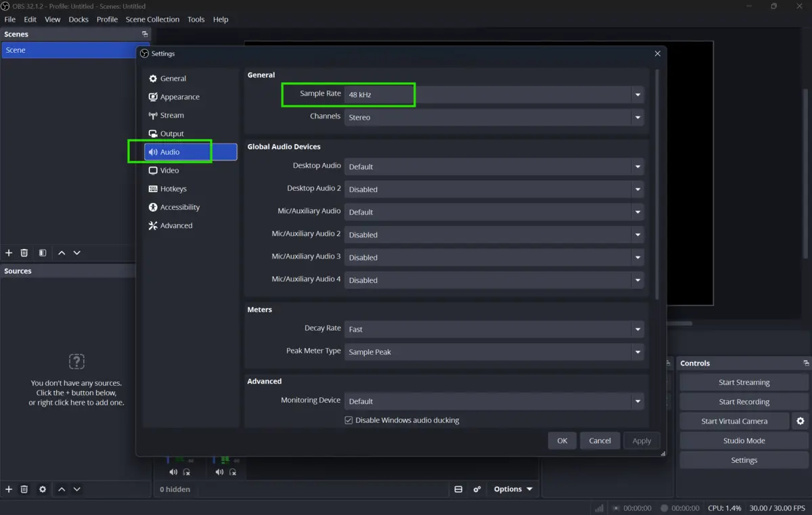Move source down in the Sources toolbar
Image resolution: width=812 pixels, height=515 pixels.
(77, 489)
